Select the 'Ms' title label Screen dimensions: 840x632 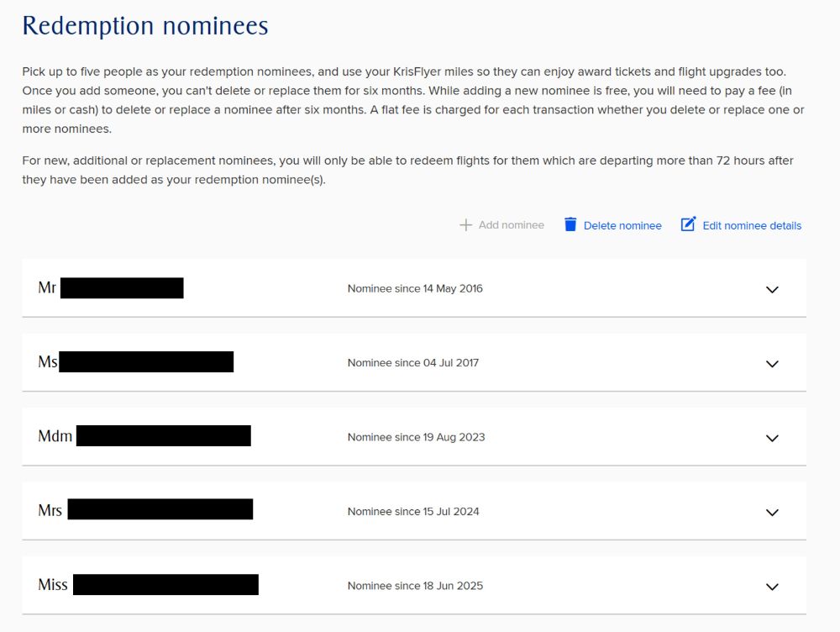tap(48, 362)
